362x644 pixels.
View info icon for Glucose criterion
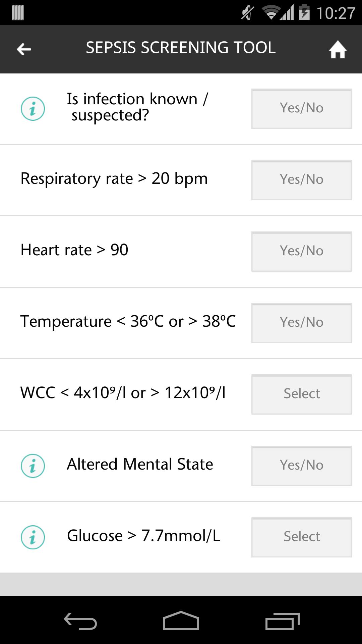click(33, 537)
